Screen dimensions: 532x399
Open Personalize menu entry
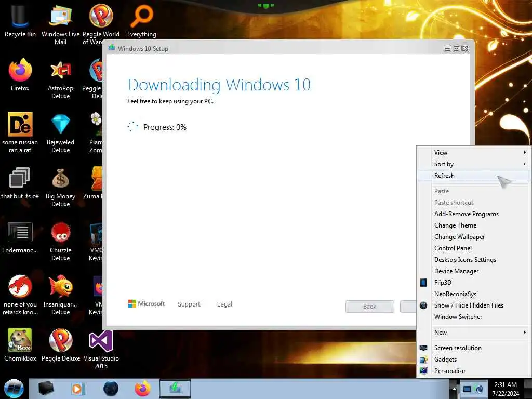click(473, 371)
